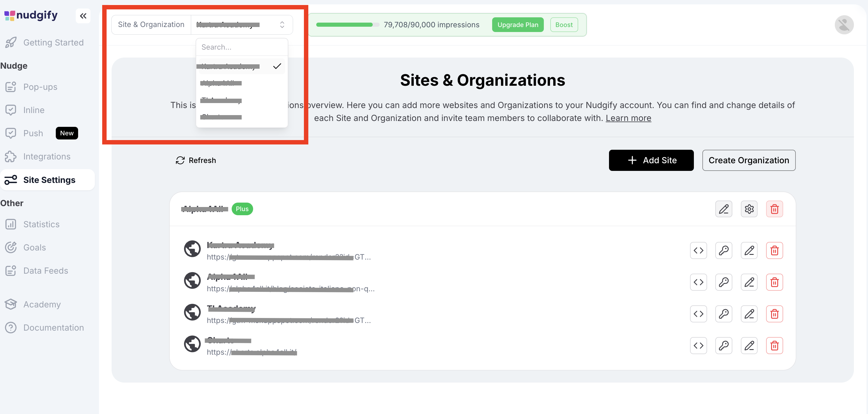Edit the organization with pencil icon
868x414 pixels.
click(724, 209)
